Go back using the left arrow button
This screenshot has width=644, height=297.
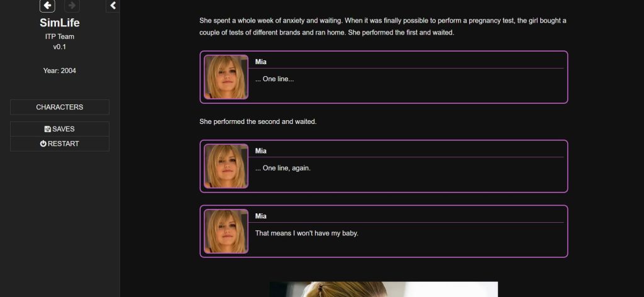pos(47,5)
